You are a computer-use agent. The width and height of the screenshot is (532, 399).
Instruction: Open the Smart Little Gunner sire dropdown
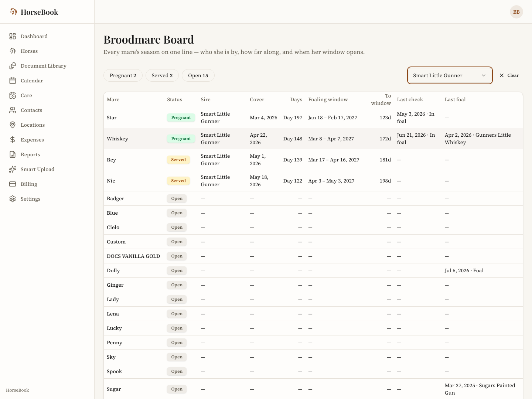[x=450, y=75]
